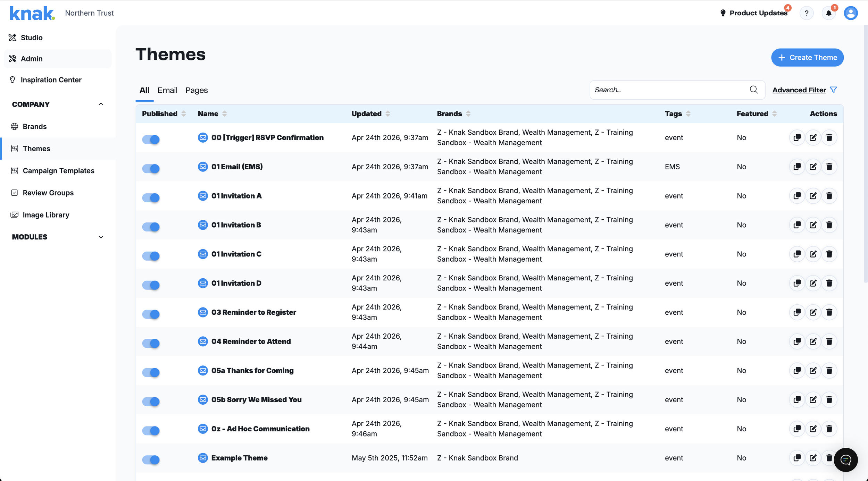Open the help question mark icon
Image resolution: width=868 pixels, height=481 pixels.
click(807, 13)
